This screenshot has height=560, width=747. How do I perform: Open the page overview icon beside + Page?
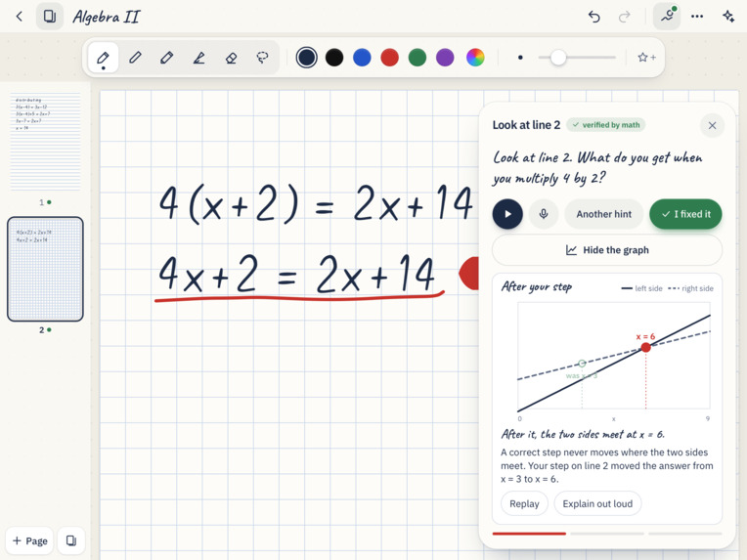71,541
